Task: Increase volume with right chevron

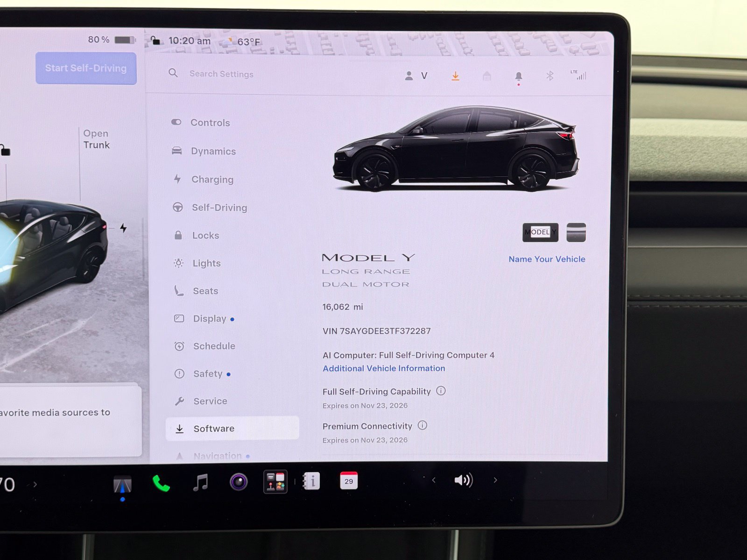Action: point(495,480)
